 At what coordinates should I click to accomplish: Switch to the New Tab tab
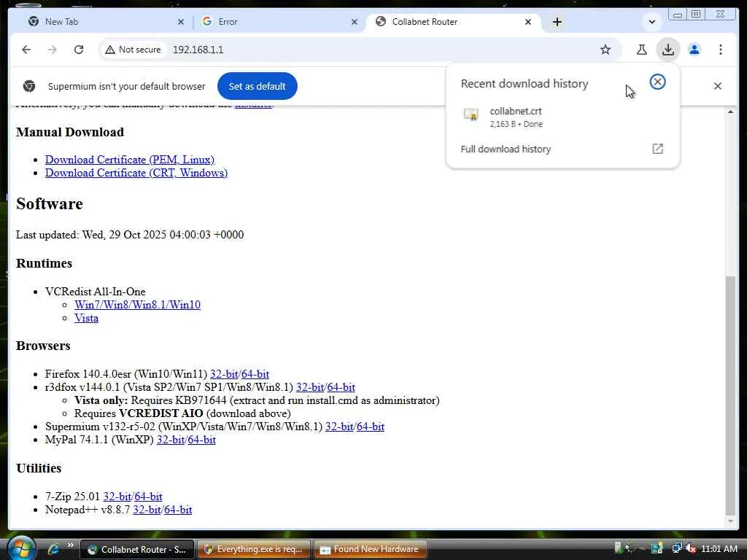tap(105, 22)
